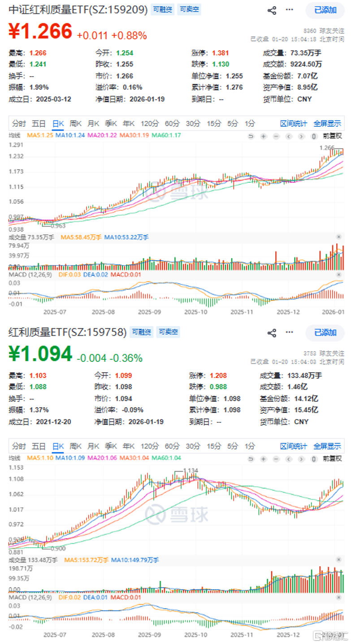Select 月K tab on lower chart
The width and height of the screenshot is (351, 644).
[93, 446]
